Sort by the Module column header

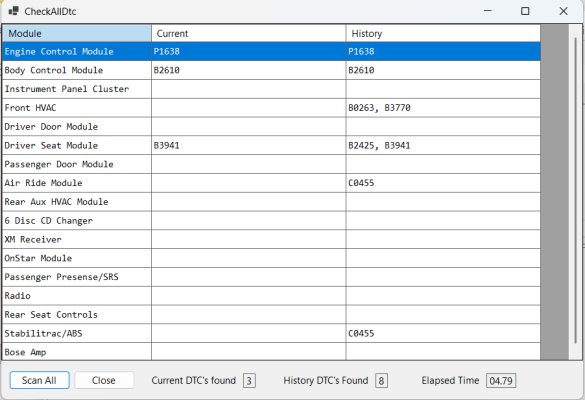click(x=77, y=33)
